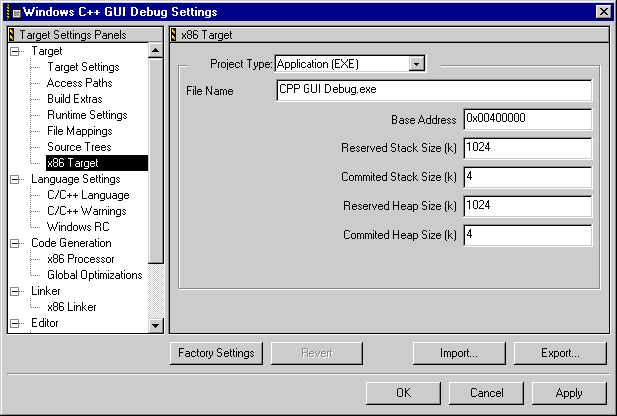
Task: Click the Language Settings group label
Action: point(76,179)
